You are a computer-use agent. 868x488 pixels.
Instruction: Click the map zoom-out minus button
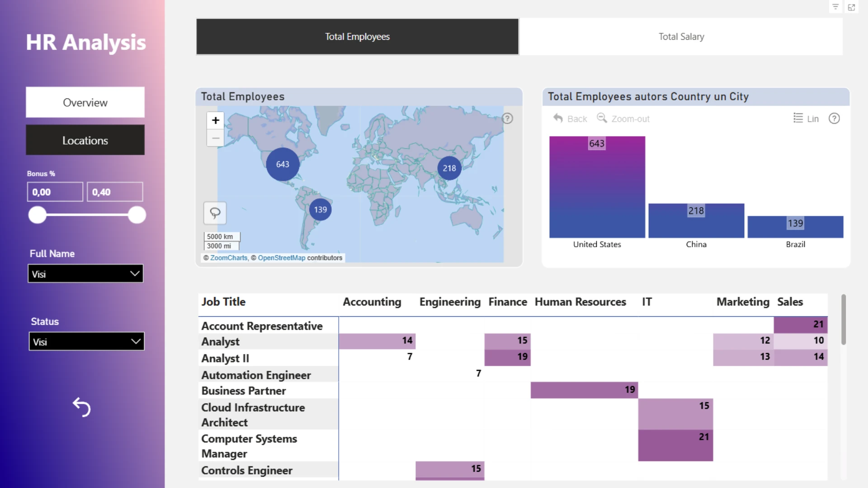point(216,138)
